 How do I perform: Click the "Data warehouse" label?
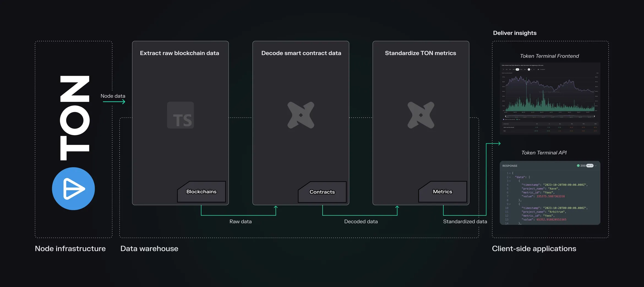(149, 248)
